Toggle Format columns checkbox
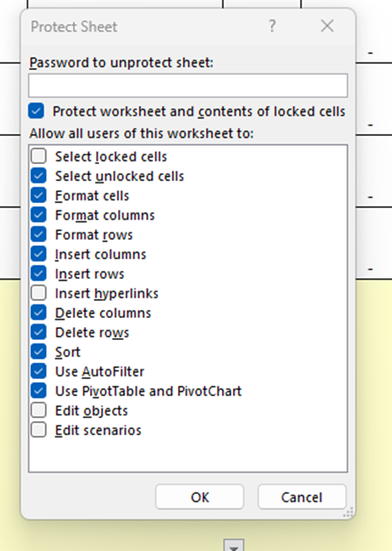 coord(38,215)
